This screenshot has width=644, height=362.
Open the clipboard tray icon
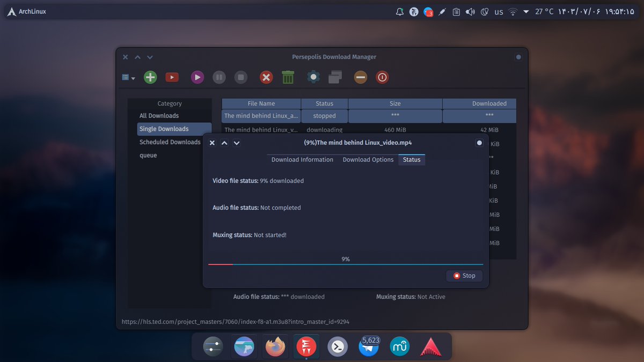(456, 11)
